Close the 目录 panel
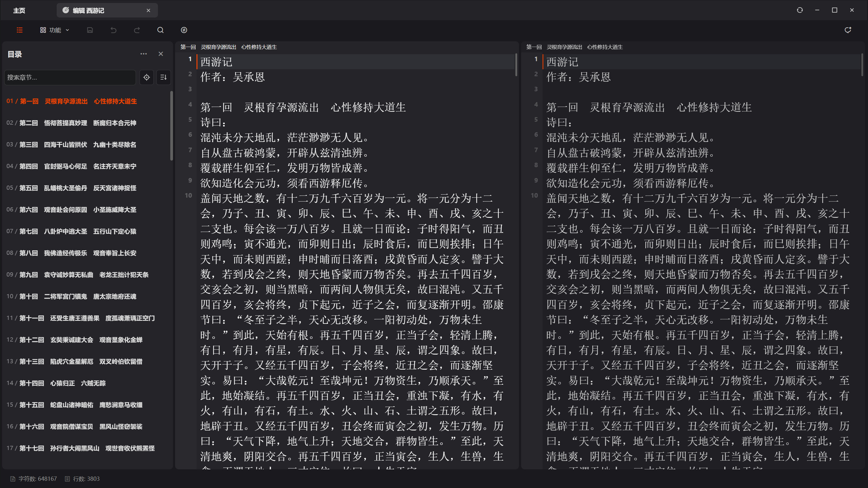 (161, 54)
